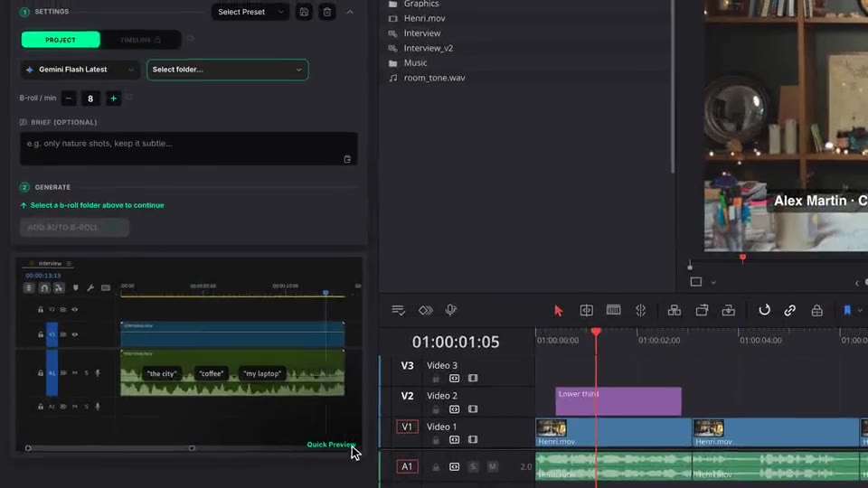Image resolution: width=868 pixels, height=488 pixels.
Task: Click the microphone voiceover icon in timeline toolbar
Action: (x=450, y=310)
